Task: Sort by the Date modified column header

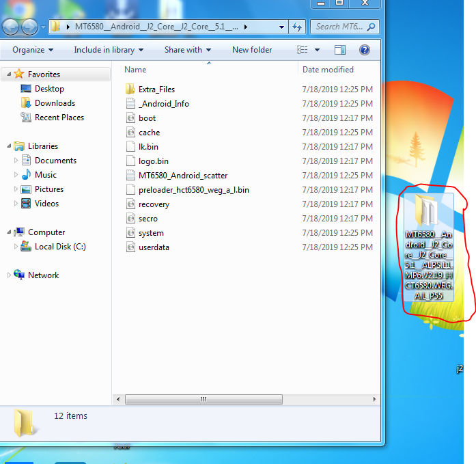Action: (328, 70)
